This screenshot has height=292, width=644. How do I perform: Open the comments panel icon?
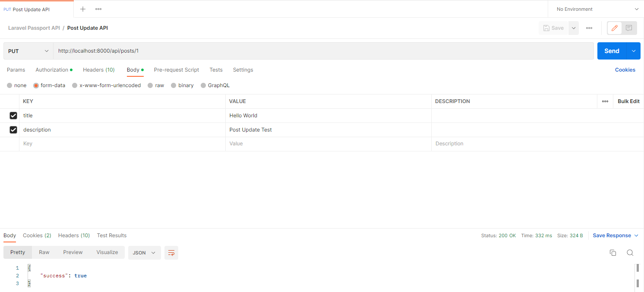tap(629, 28)
